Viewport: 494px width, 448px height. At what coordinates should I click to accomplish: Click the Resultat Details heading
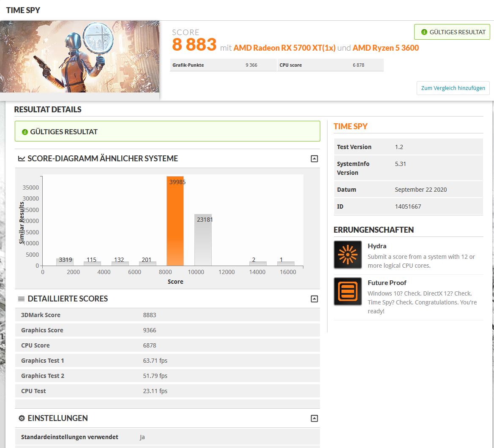tap(48, 109)
